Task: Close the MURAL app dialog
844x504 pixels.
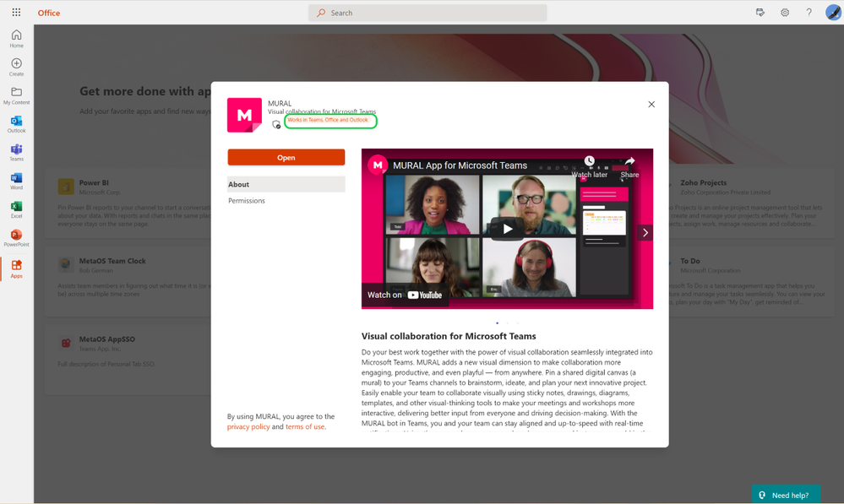Action: point(651,105)
